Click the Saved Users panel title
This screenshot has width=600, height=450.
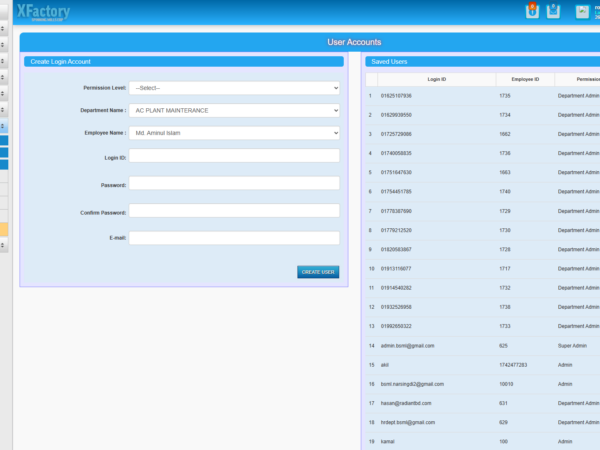point(389,62)
